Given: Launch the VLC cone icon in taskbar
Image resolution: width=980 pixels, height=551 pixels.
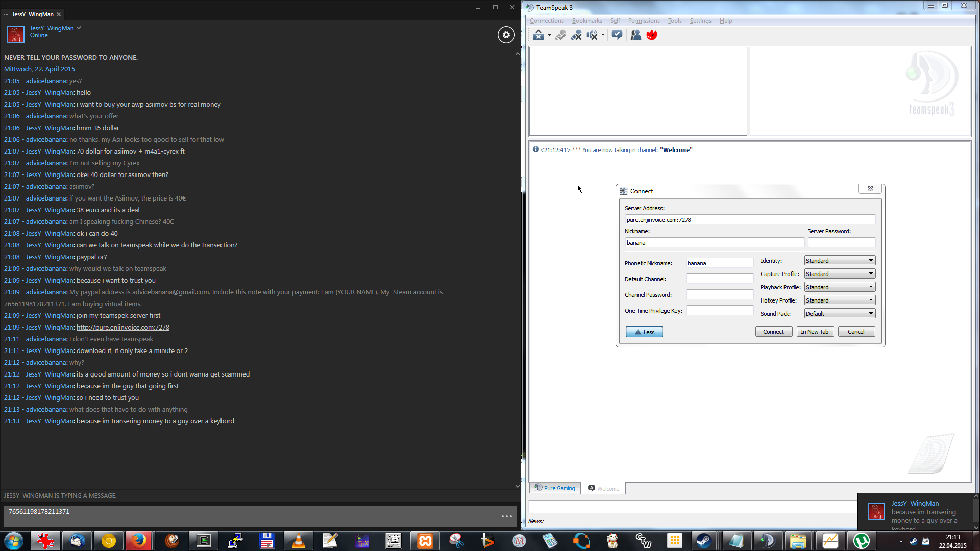Looking at the screenshot, I should (298, 540).
